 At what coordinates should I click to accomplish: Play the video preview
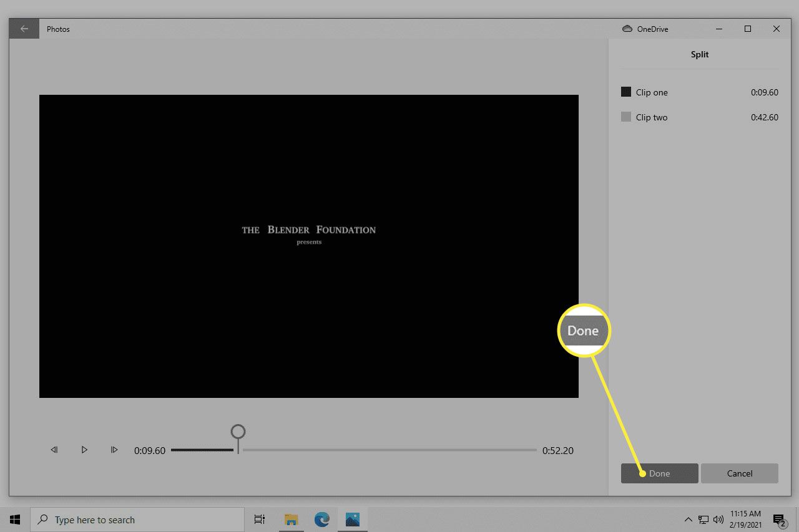84,450
